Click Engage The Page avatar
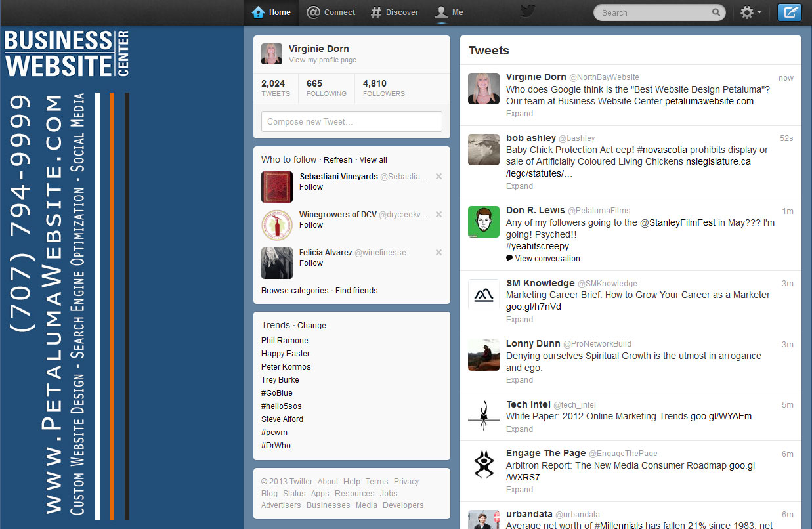 coord(484,464)
